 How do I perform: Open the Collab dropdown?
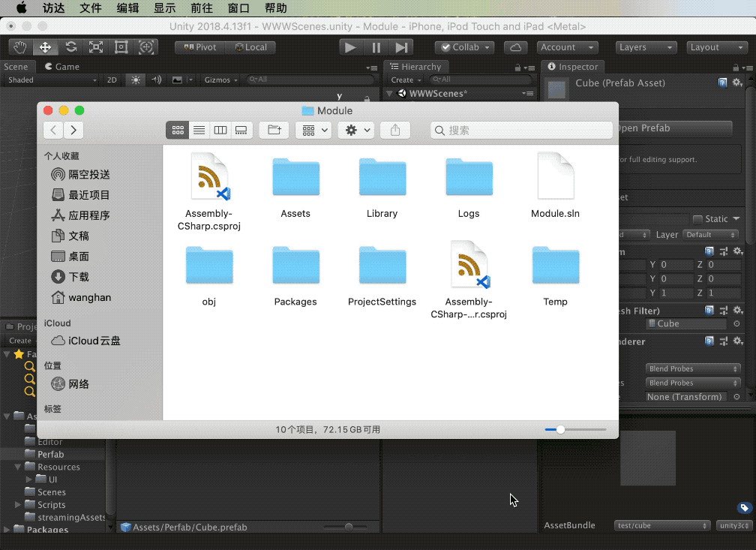(465, 47)
